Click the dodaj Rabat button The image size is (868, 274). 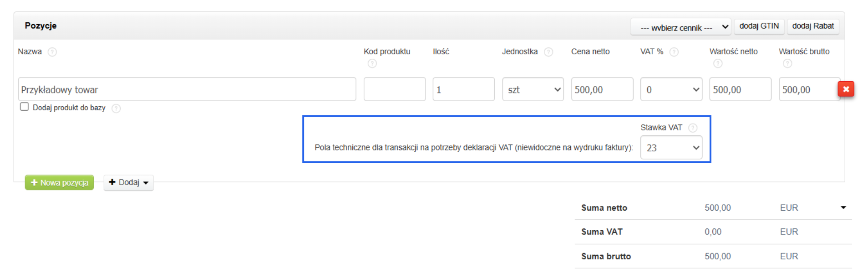[813, 26]
